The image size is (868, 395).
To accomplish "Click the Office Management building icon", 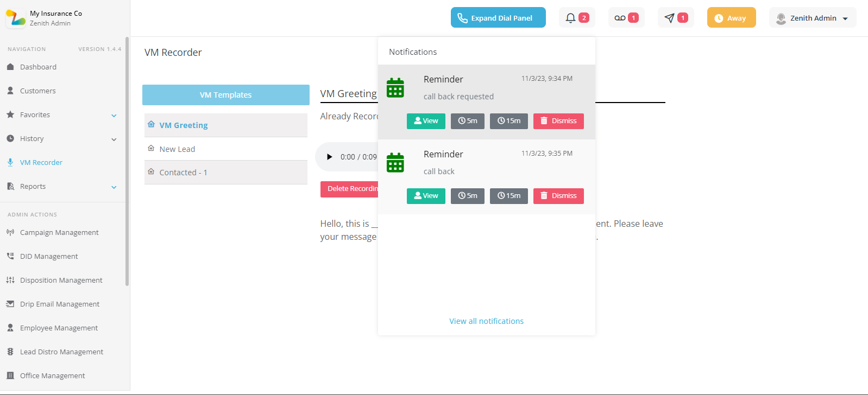I will (10, 375).
